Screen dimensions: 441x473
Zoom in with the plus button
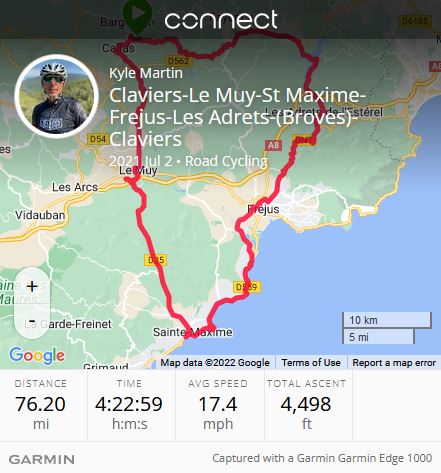point(32,286)
